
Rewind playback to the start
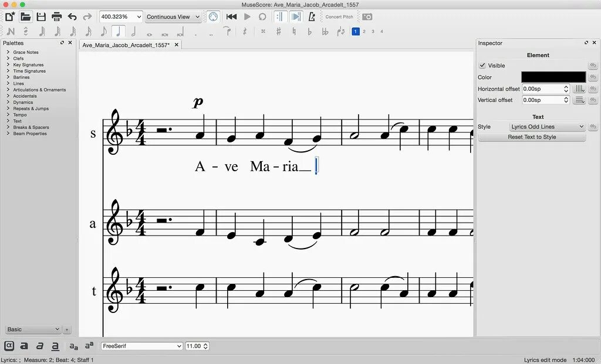coord(231,16)
